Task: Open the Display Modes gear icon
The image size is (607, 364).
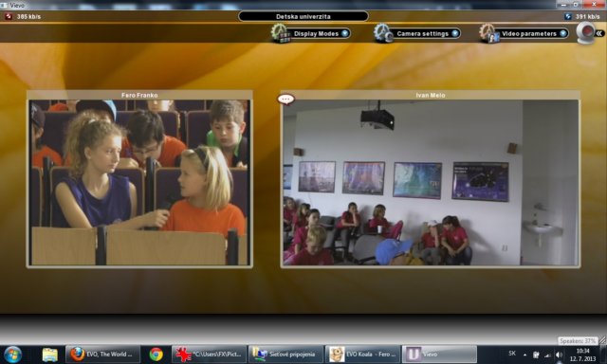Action: pyautogui.click(x=281, y=33)
